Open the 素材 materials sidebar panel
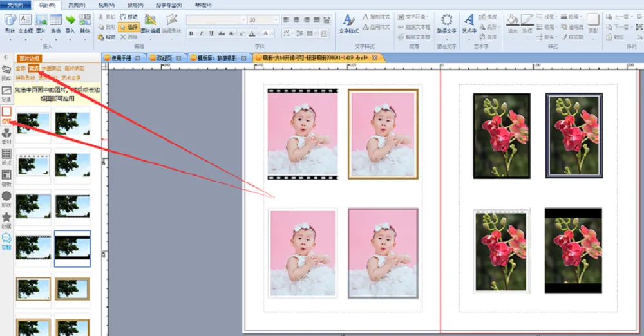Screen dimensions: 644x336 coord(6,134)
